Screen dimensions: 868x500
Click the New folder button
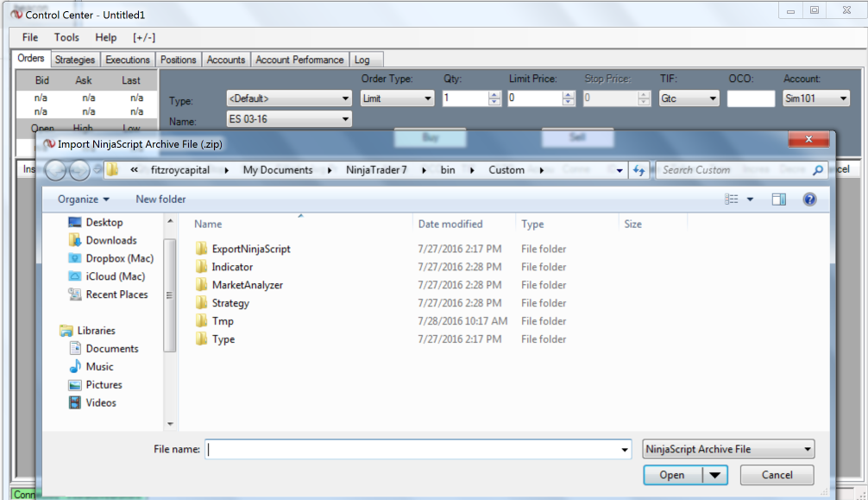click(160, 199)
